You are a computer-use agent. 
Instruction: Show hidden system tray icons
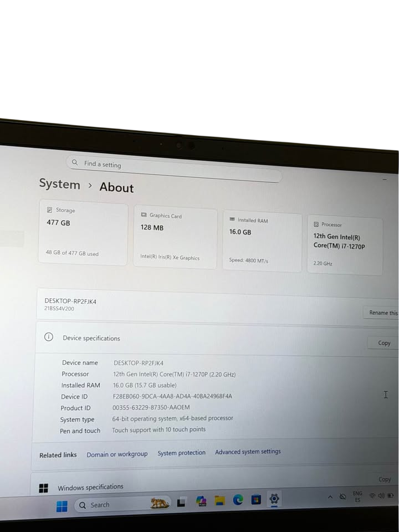point(330,497)
